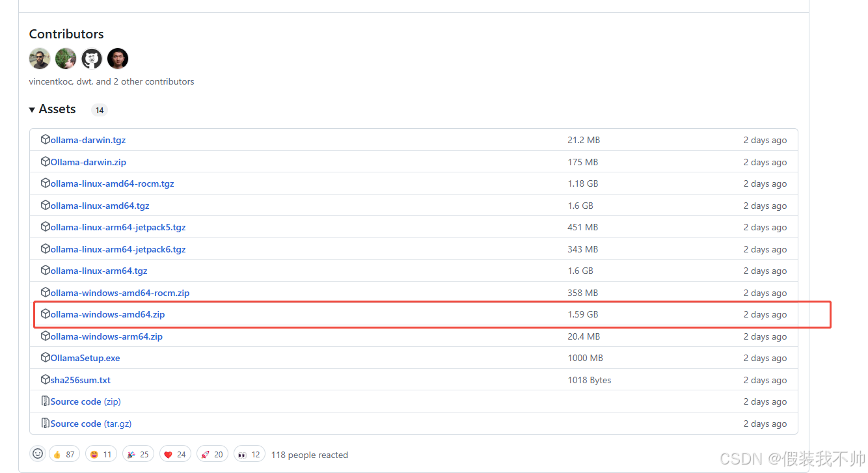Download ollama-windows-amd64-rocm.zip

(120, 293)
